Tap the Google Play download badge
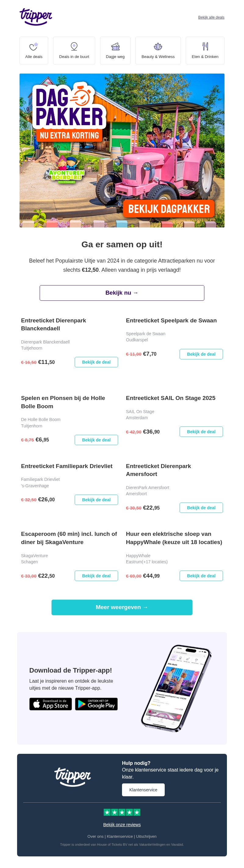The width and height of the screenshot is (244, 868). pos(96,704)
